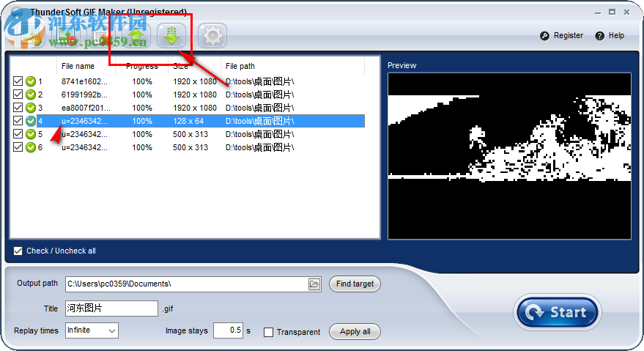Open settings with the gear icon
This screenshot has height=351, width=644.
pyautogui.click(x=212, y=36)
